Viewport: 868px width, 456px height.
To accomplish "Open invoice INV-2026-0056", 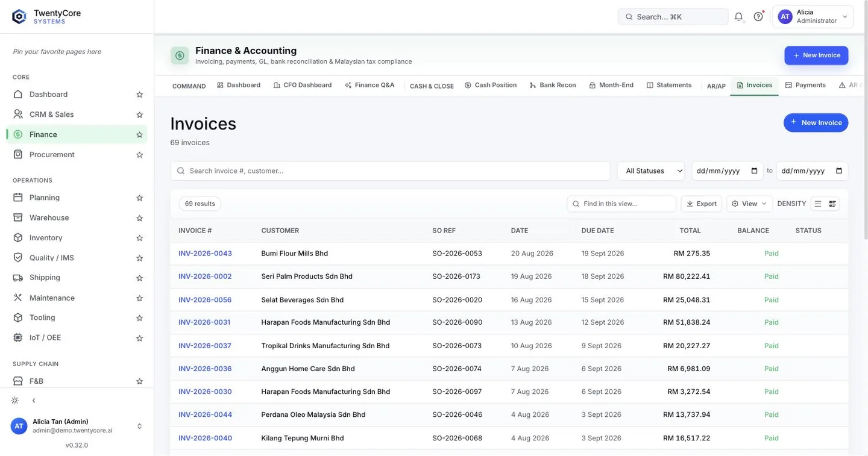I will 205,300.
